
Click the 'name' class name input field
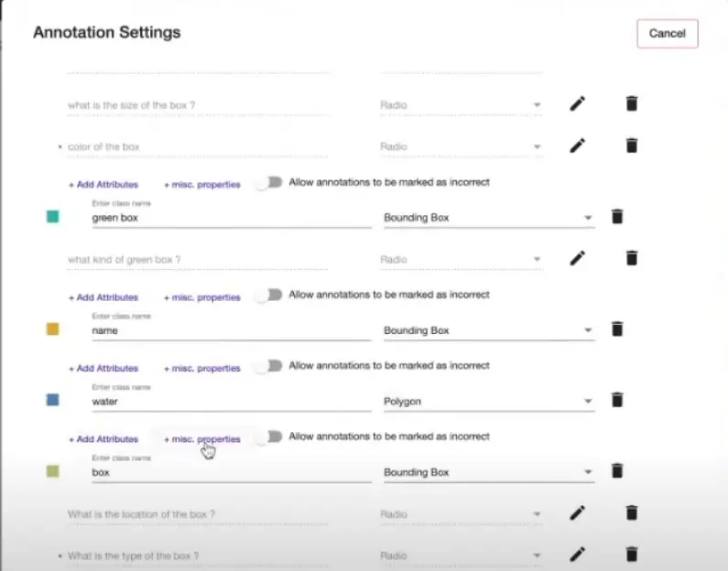pos(231,330)
